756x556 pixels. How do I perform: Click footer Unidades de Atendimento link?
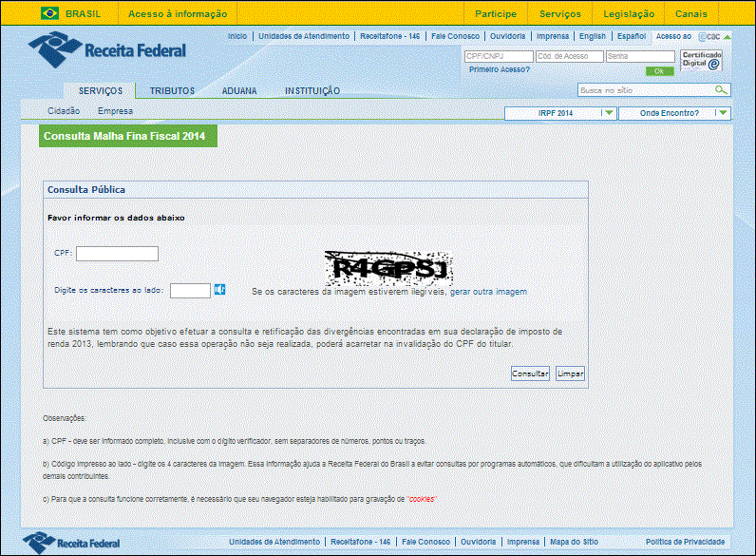tap(274, 542)
